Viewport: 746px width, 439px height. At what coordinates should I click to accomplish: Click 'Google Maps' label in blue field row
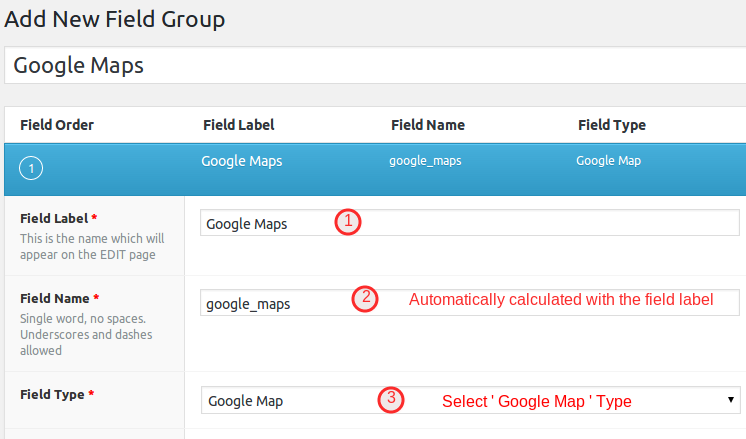pyautogui.click(x=242, y=161)
